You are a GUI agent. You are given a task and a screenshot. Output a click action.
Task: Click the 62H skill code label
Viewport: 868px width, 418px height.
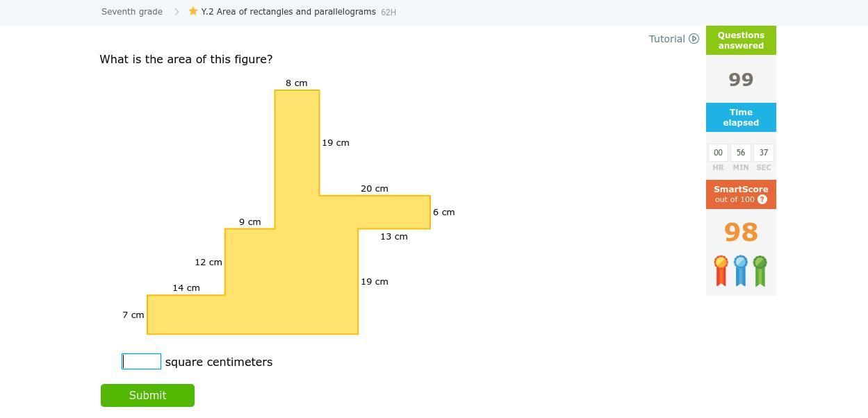388,12
